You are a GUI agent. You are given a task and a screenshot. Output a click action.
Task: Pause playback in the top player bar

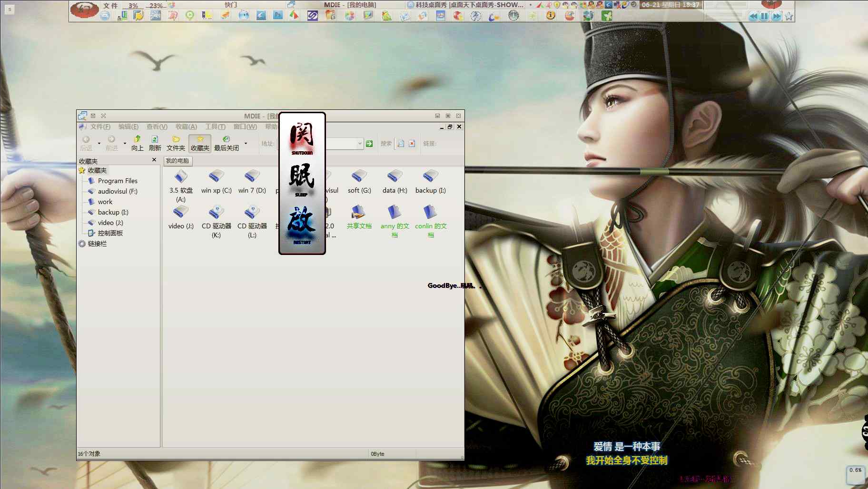(764, 16)
